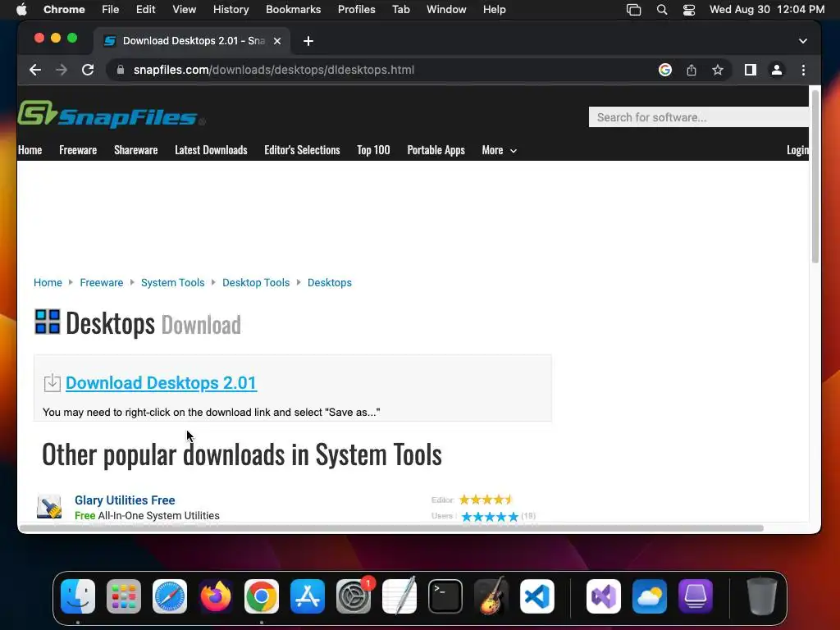Open the Chrome profile icon

(776, 70)
